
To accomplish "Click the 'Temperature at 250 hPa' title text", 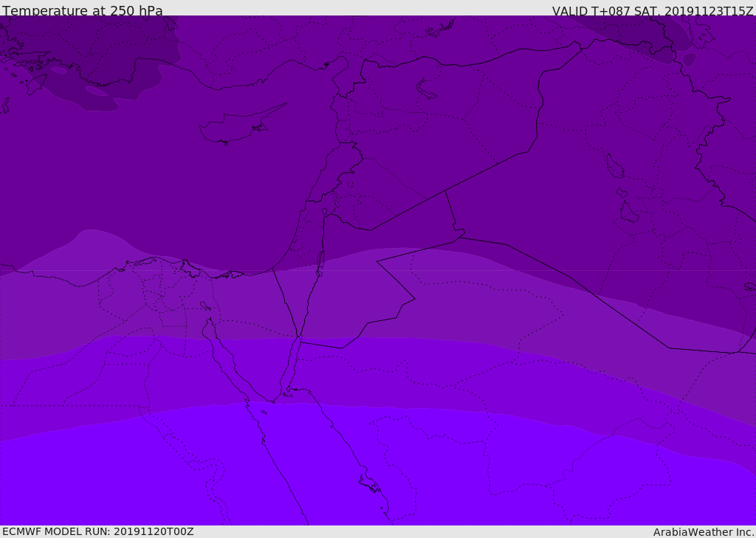I will coord(83,10).
